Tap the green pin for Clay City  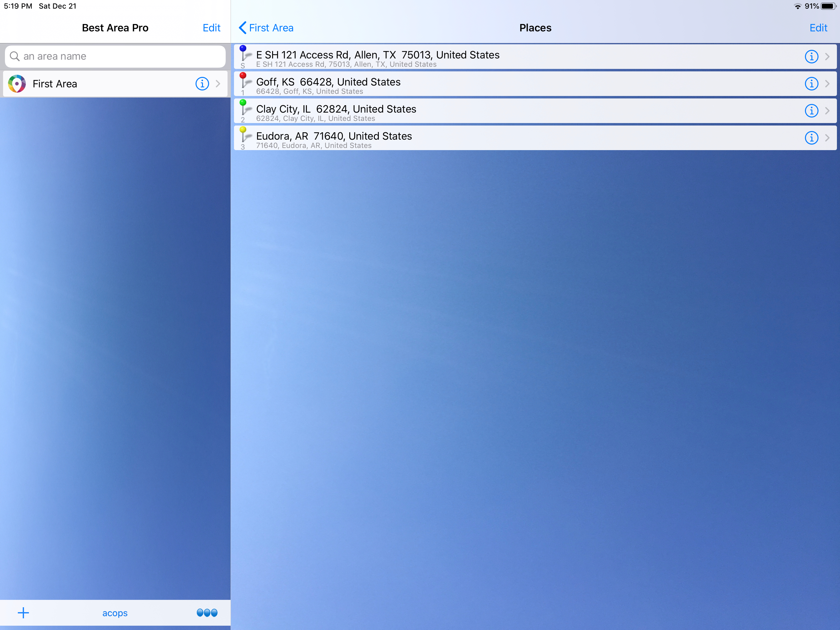(x=244, y=107)
